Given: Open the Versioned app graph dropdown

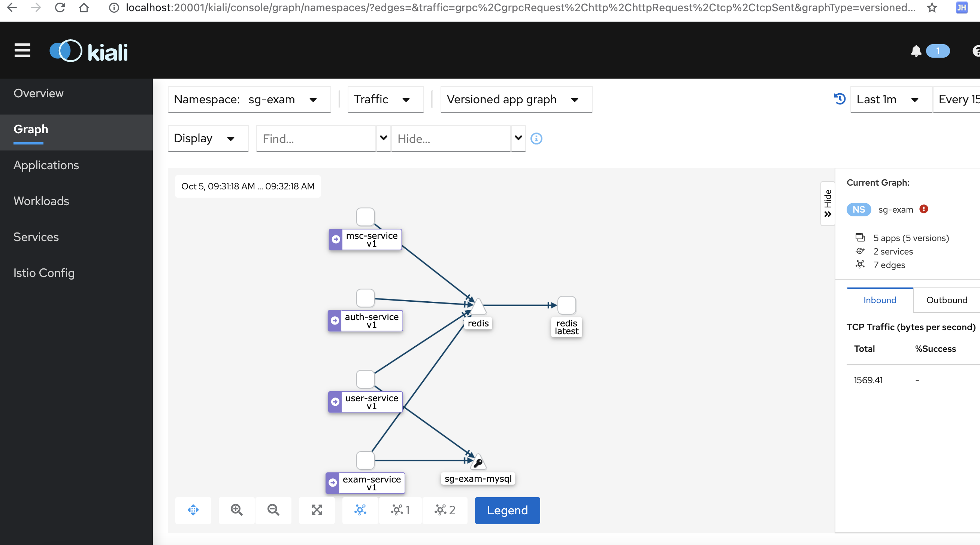Looking at the screenshot, I should click(x=516, y=100).
